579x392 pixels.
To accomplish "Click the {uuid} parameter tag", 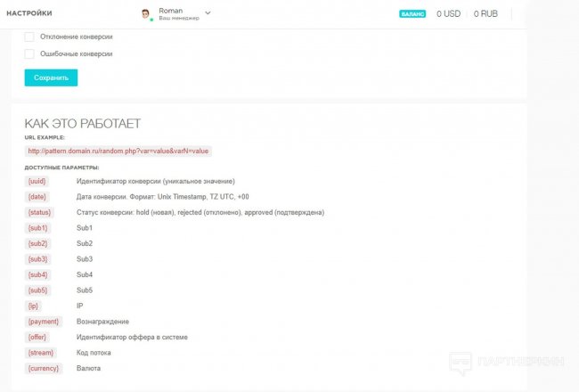I will point(37,181).
